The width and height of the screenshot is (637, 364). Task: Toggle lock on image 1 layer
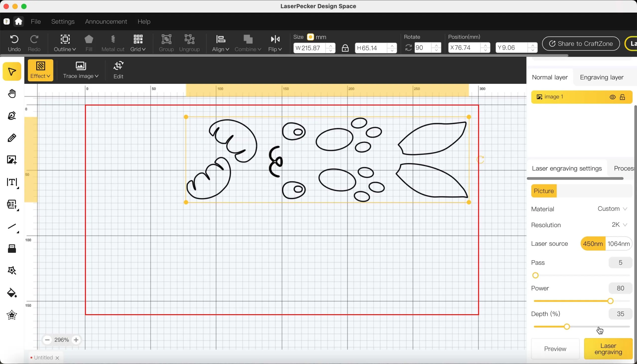point(623,97)
